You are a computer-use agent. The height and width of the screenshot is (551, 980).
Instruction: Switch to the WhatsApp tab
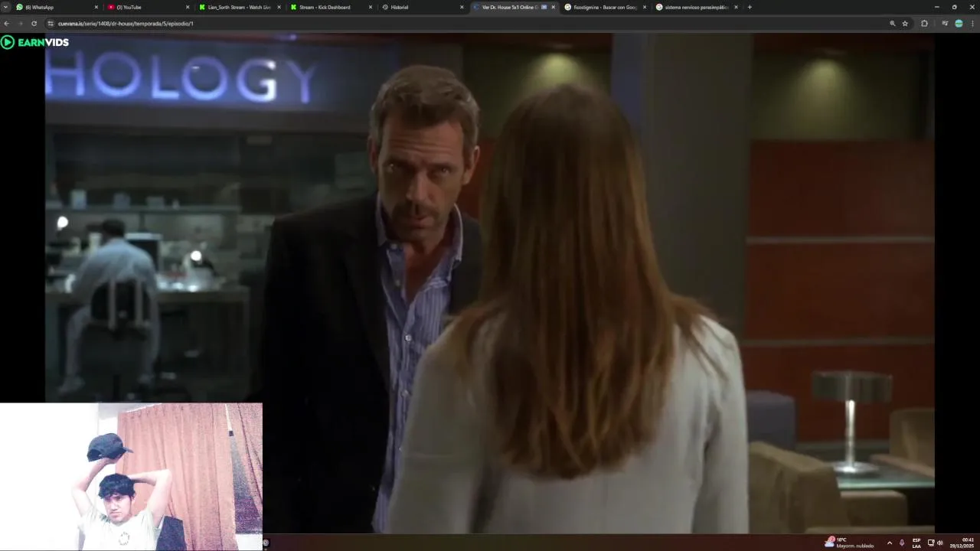click(x=57, y=7)
